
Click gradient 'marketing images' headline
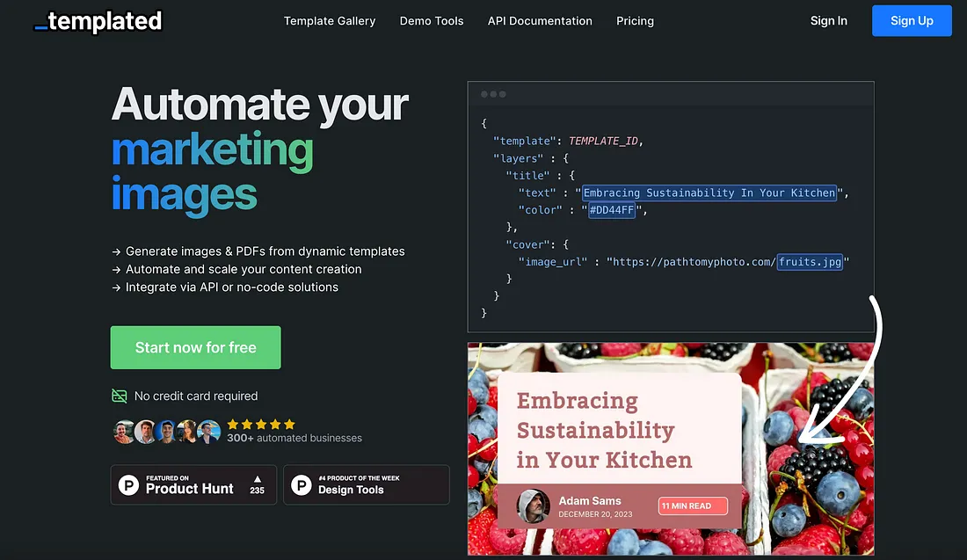(x=212, y=172)
